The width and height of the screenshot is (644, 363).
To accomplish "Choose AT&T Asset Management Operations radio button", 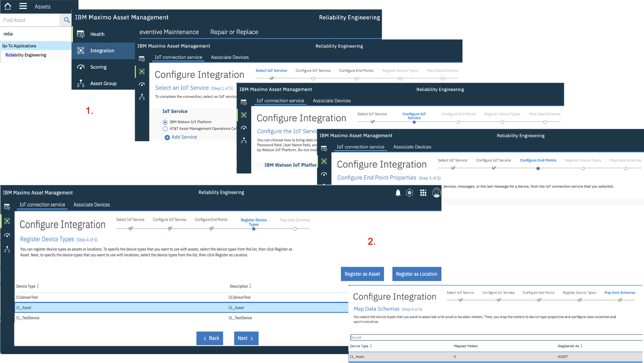I will [x=165, y=129].
